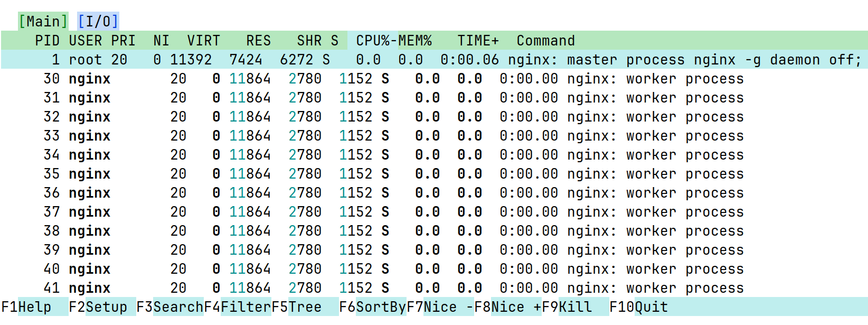
Task: Sort processes by PID column header
Action: click(47, 41)
